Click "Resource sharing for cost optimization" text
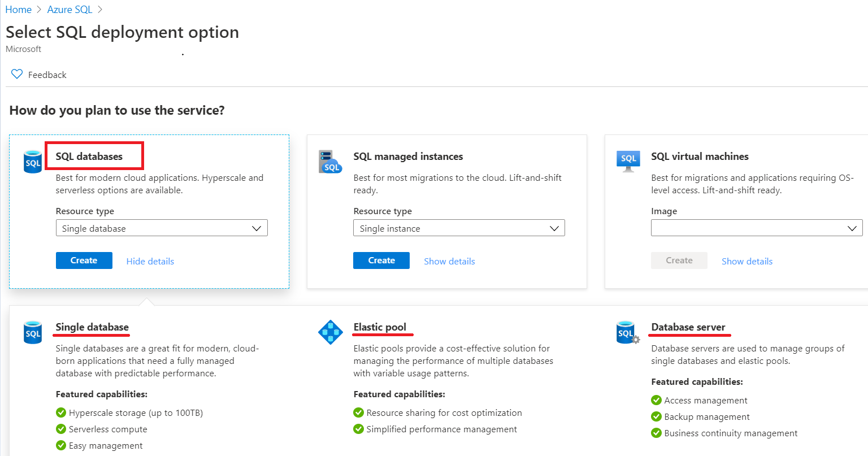 point(444,413)
